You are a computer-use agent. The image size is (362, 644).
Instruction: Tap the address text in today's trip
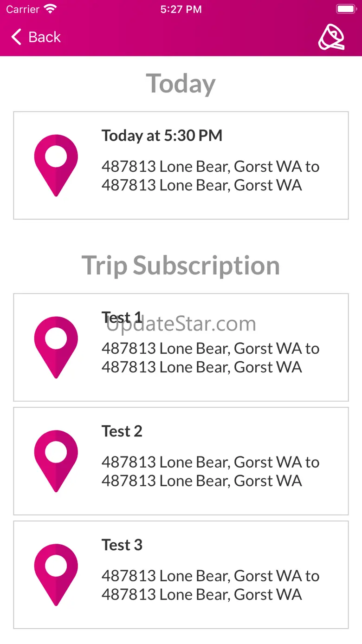click(x=210, y=176)
